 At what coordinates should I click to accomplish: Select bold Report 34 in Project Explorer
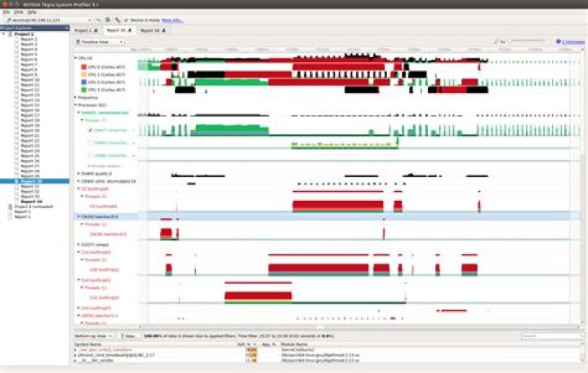[31, 202]
